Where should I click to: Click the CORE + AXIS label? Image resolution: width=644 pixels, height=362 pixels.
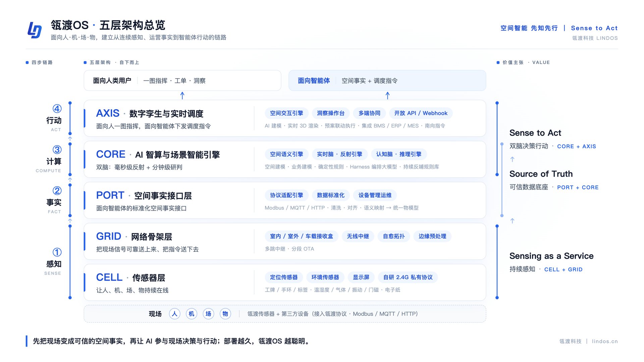pyautogui.click(x=577, y=146)
